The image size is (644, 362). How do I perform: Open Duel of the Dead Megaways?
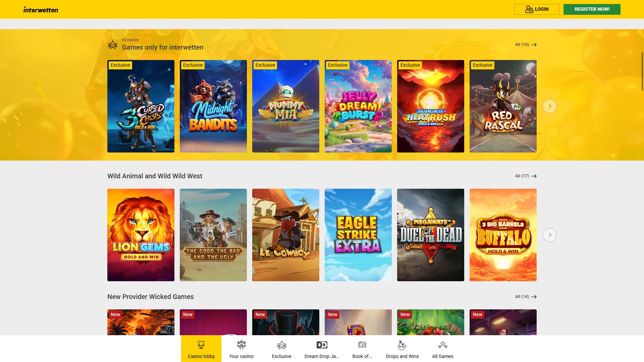(431, 235)
